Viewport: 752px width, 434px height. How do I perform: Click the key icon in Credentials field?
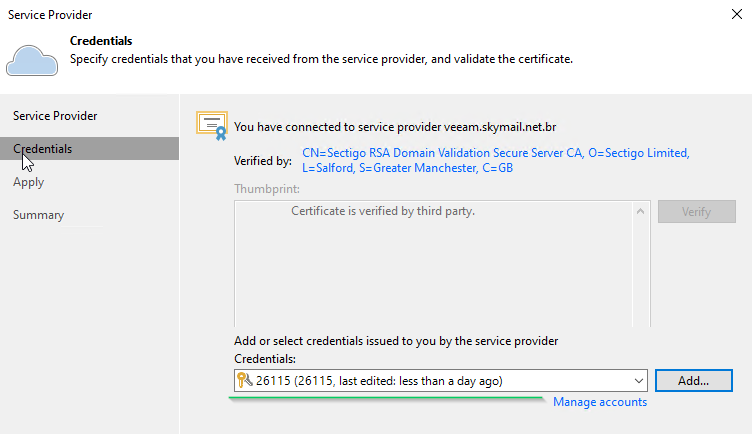245,380
